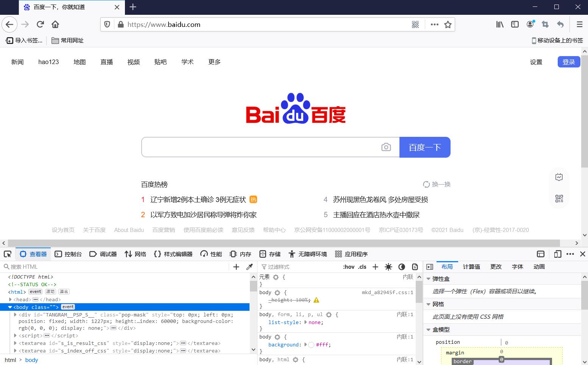Collapse the body node in HTML tree
This screenshot has height=365, width=588.
[x=11, y=307]
